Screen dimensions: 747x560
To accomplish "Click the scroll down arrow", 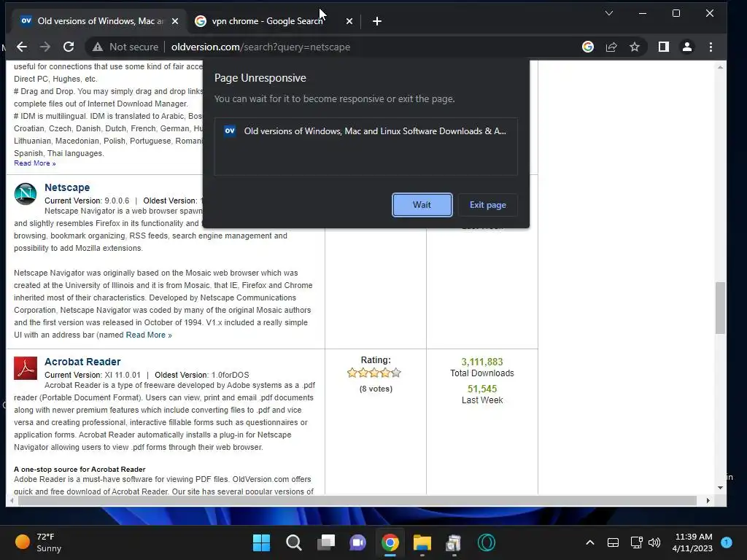I will click(x=720, y=488).
